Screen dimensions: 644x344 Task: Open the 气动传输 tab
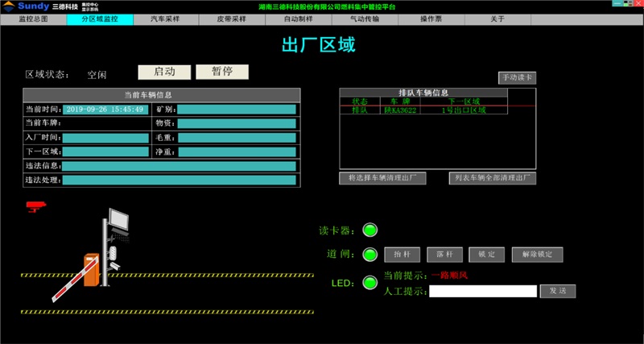pos(365,18)
